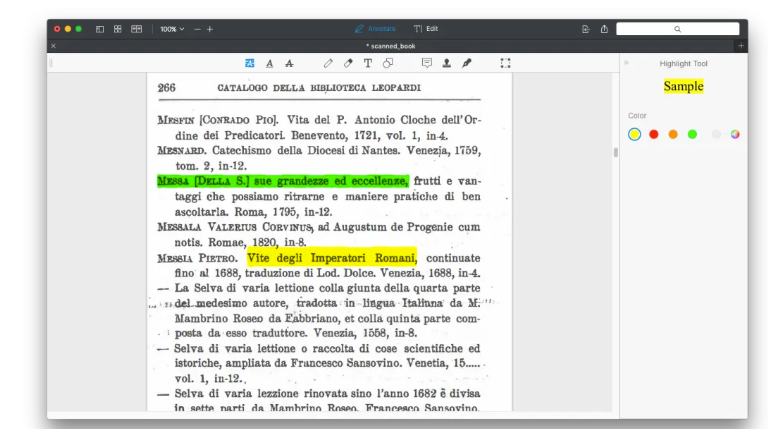Open the Signature pen tool
This screenshot has width=768, height=429.
coord(466,63)
